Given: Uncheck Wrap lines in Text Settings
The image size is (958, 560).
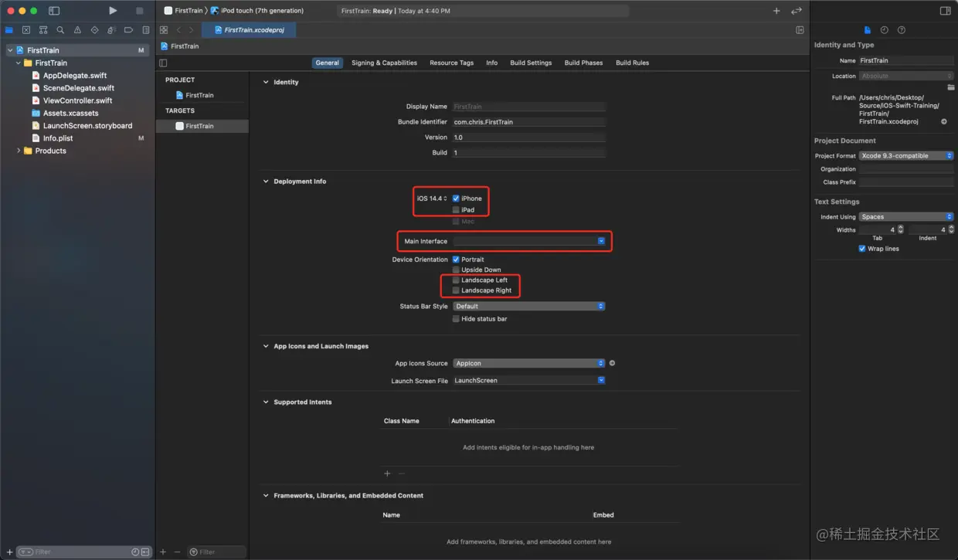Looking at the screenshot, I should (862, 249).
